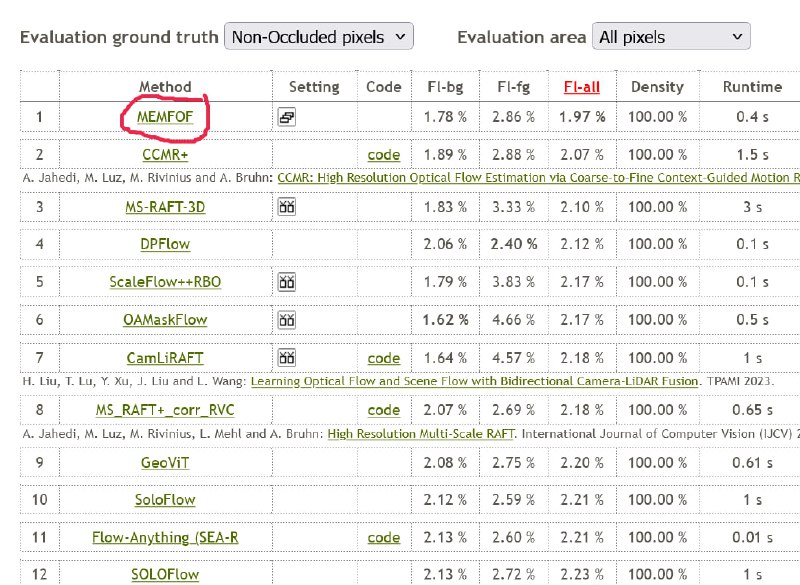Open the DPFlow method link
The height and width of the screenshot is (585, 800).
pyautogui.click(x=165, y=244)
